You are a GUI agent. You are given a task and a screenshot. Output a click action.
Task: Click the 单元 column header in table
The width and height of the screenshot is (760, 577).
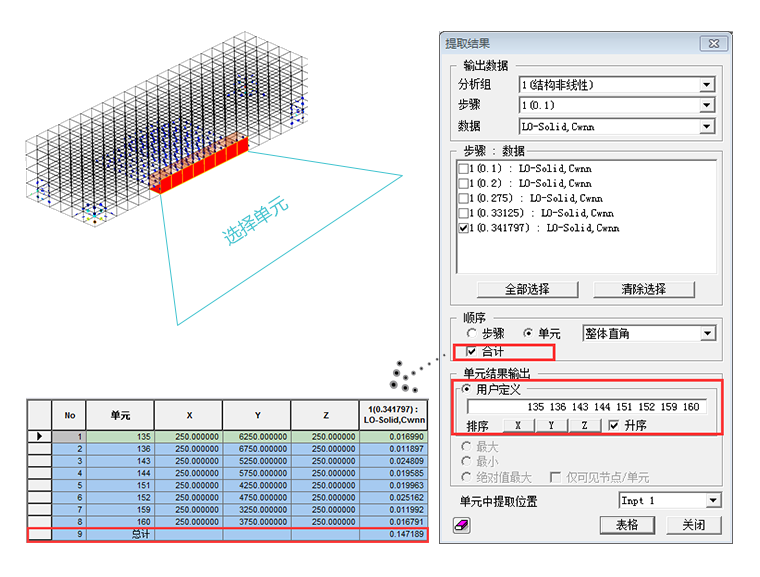tap(120, 416)
